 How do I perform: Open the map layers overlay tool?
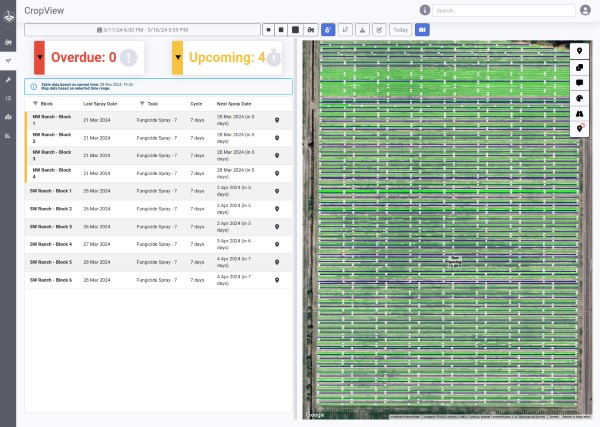tap(580, 66)
